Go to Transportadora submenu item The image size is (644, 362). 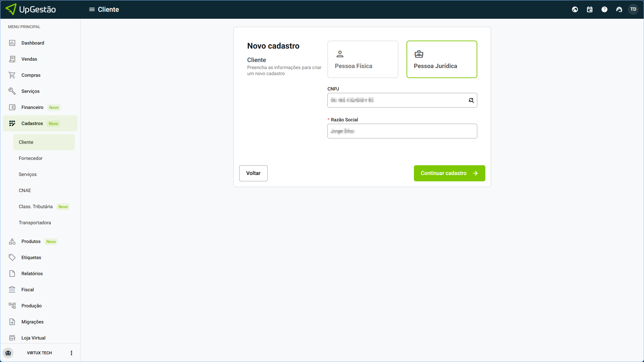click(35, 223)
